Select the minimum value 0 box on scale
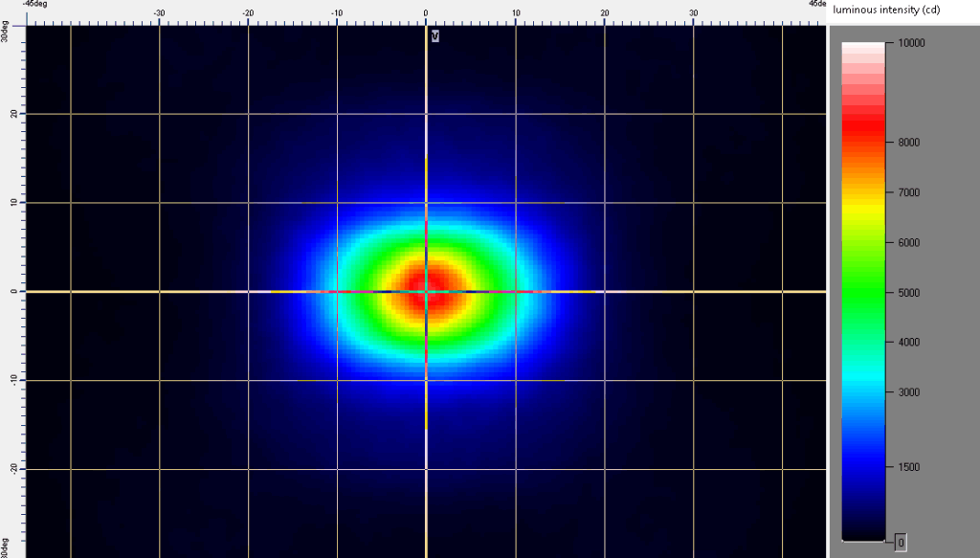980x558 pixels. click(x=901, y=543)
